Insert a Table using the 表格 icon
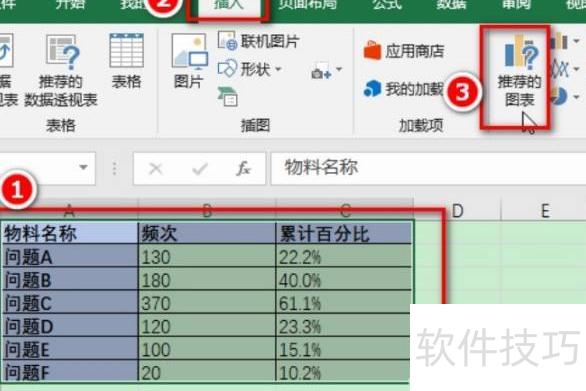Viewport: 586px width, 391px height. click(126, 61)
